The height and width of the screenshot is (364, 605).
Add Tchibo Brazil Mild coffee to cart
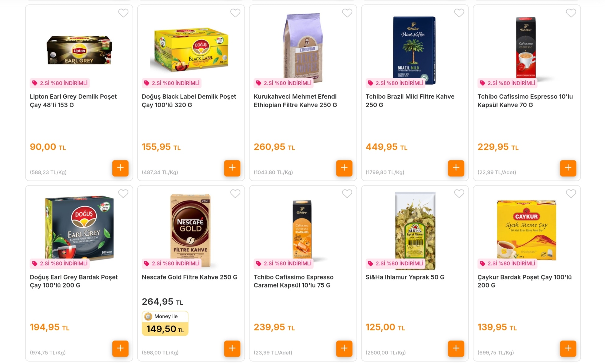click(x=456, y=168)
